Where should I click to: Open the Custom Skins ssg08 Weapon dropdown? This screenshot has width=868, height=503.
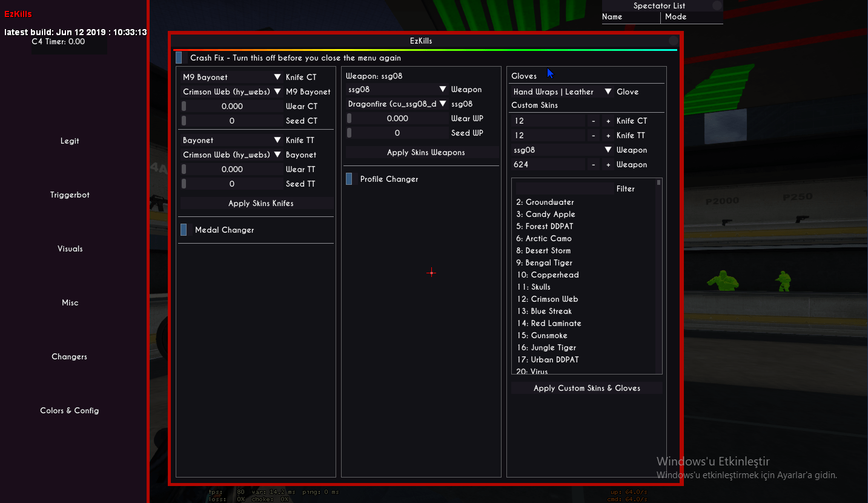pos(563,150)
